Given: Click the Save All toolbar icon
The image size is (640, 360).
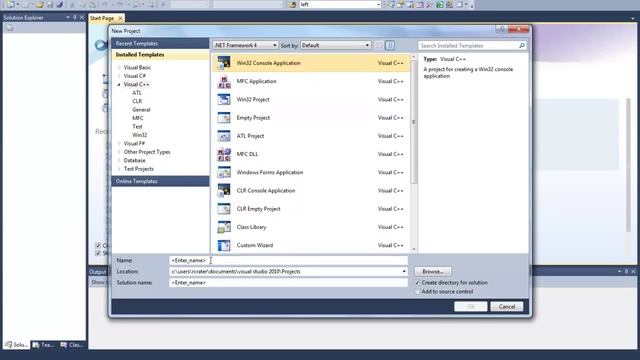Looking at the screenshot, I should coord(60,4).
